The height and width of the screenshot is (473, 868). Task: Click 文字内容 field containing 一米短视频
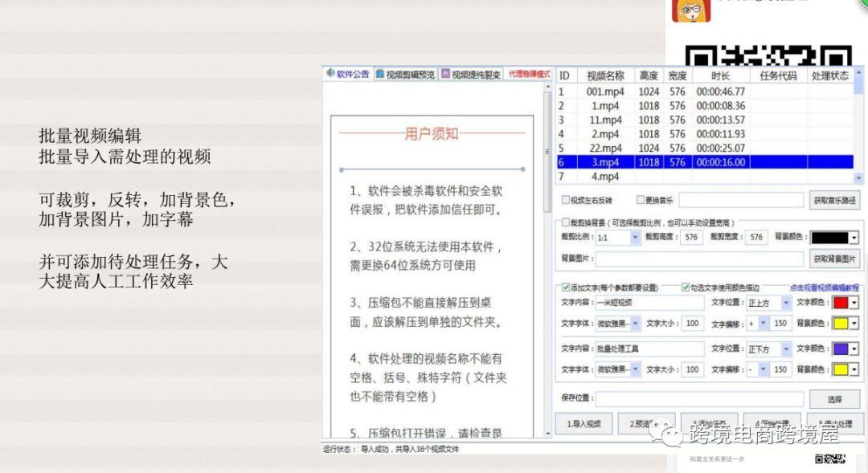click(x=649, y=303)
